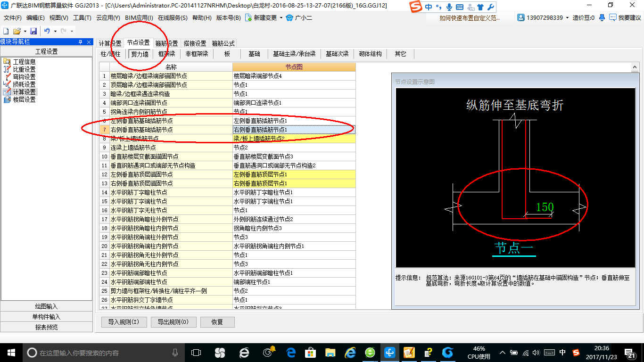Screen dimensions: 644x362
Task: Select the 基础主梁/承台梁 component tab
Action: [x=294, y=54]
